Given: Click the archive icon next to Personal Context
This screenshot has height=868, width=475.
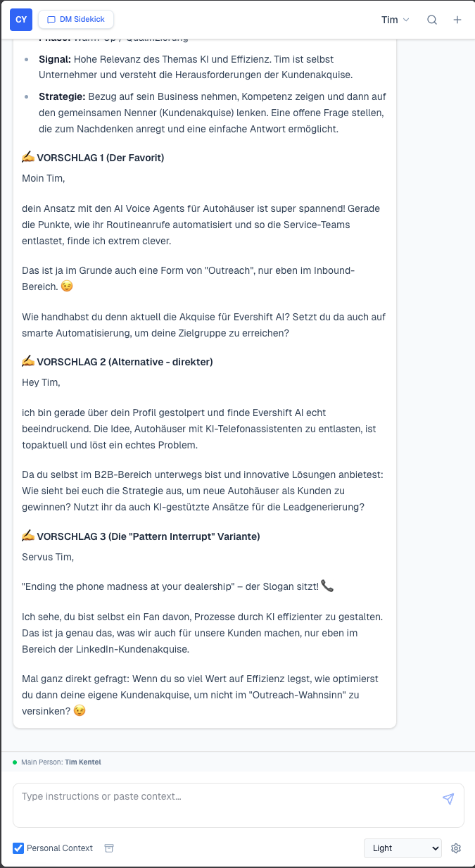Looking at the screenshot, I should [x=109, y=848].
